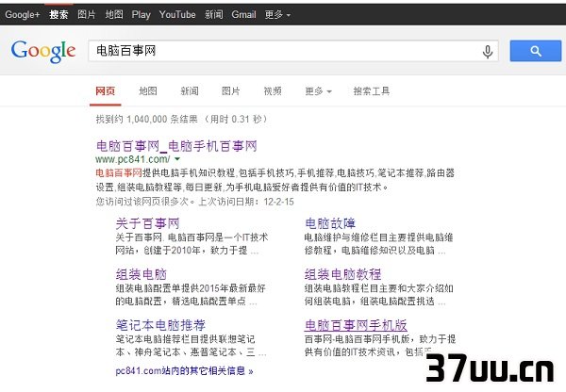566x392 pixels.
Task: Open the 组装电脑教程 sitelink
Action: coord(342,274)
